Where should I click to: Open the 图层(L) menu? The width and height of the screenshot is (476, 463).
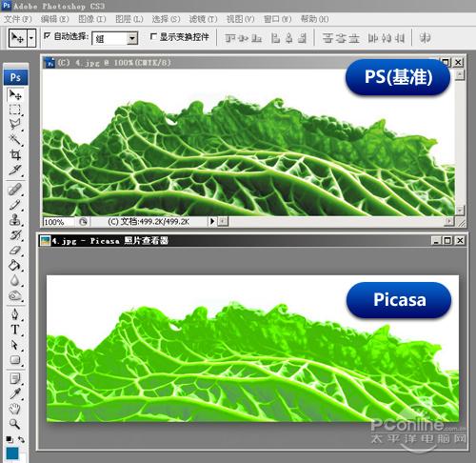point(129,19)
